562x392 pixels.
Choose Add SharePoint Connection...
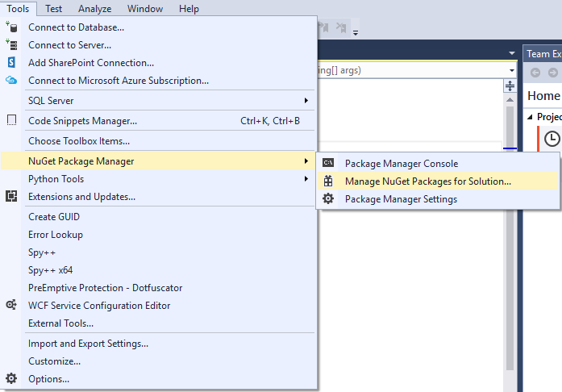158,63
